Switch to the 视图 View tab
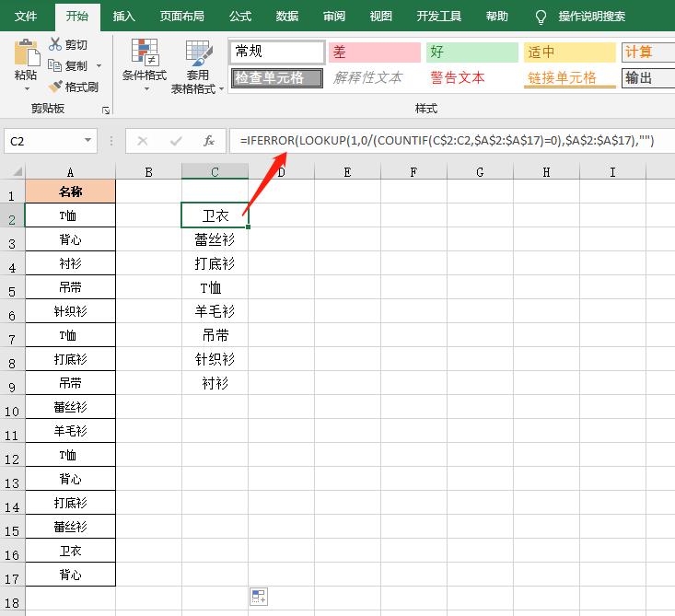 coord(381,17)
